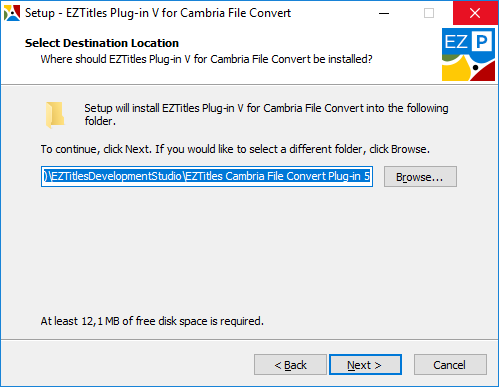The width and height of the screenshot is (499, 387).
Task: Click the window title bar text
Action: 158,13
